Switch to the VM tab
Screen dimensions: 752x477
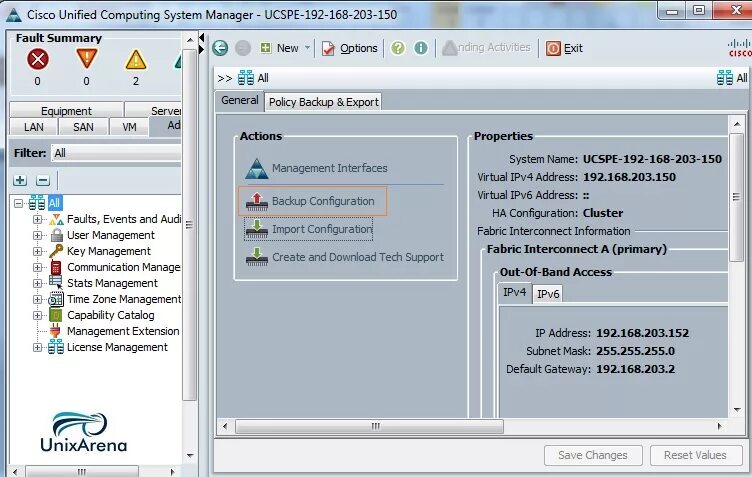point(129,127)
